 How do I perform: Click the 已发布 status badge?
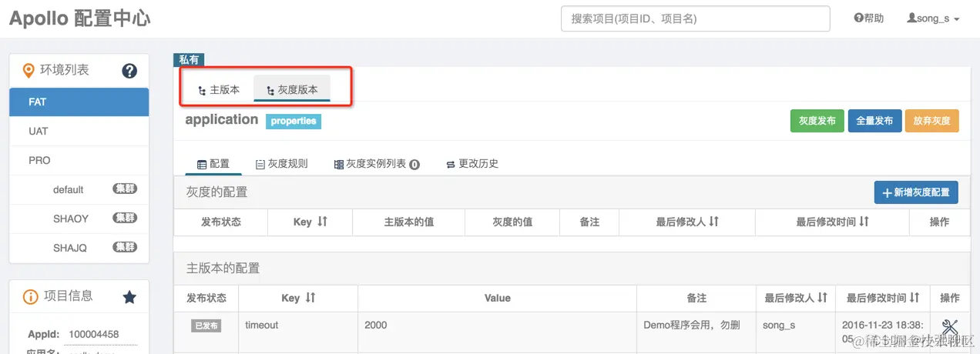coord(206,326)
